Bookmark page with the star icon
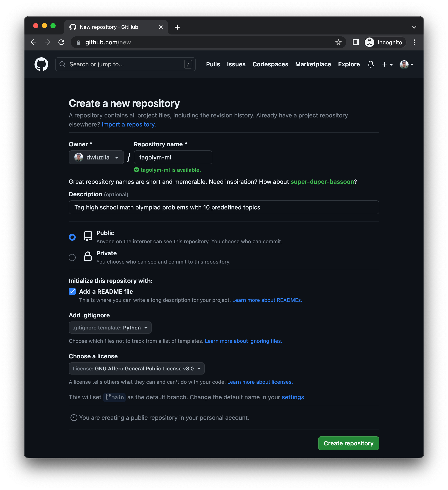 (x=338, y=42)
